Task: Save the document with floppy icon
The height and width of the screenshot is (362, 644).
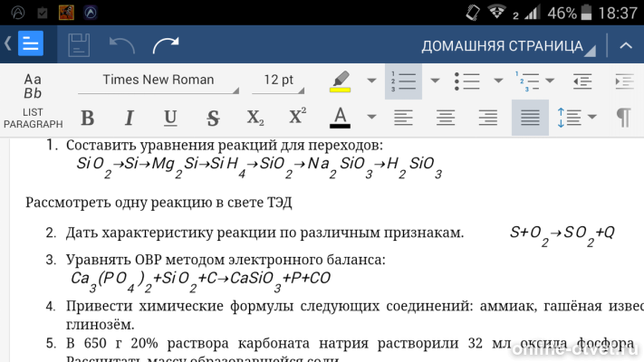Action: (79, 44)
